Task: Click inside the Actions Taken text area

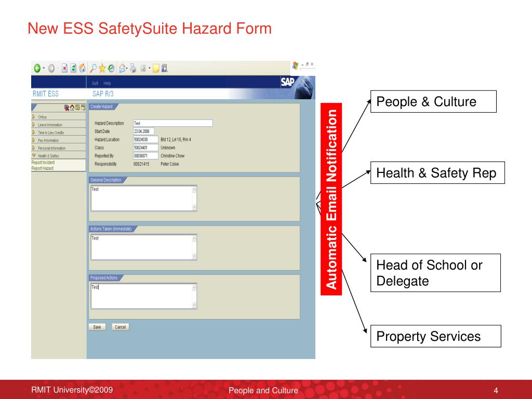Action: (x=141, y=247)
